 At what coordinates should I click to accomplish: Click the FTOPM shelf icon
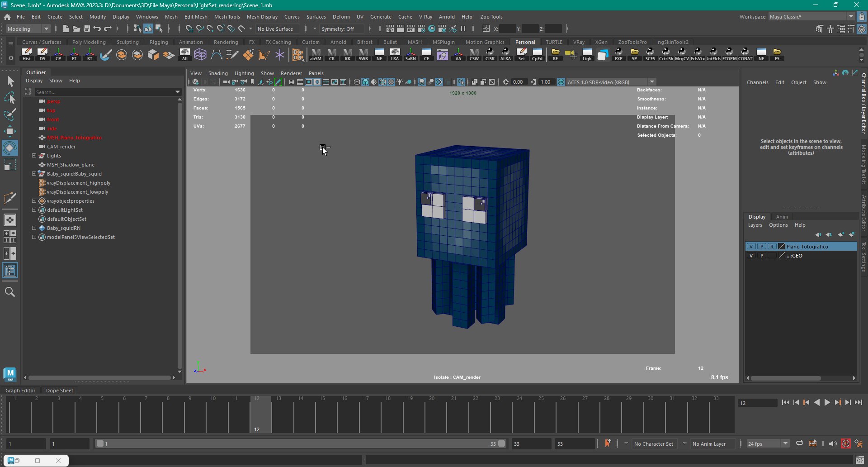(x=729, y=54)
